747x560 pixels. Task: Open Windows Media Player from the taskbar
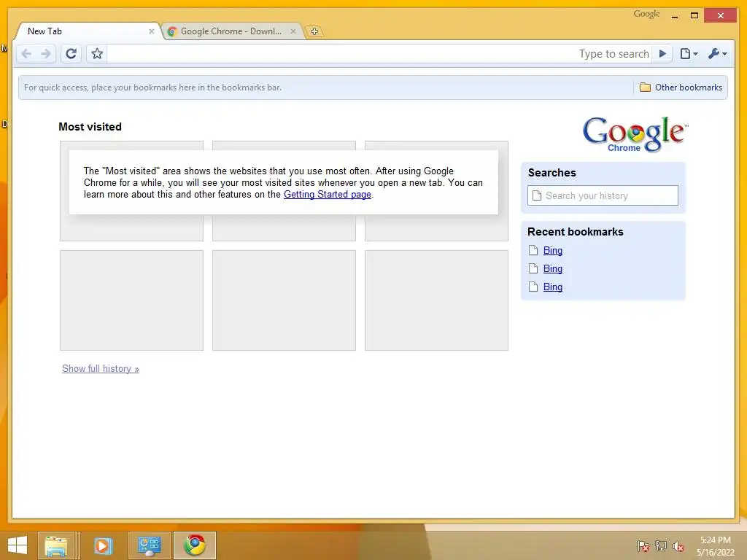click(x=102, y=545)
